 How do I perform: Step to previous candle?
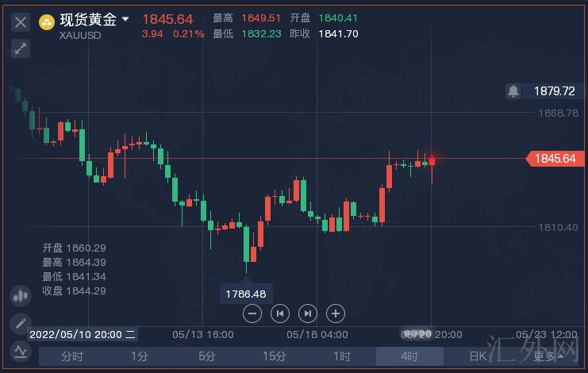pos(279,313)
